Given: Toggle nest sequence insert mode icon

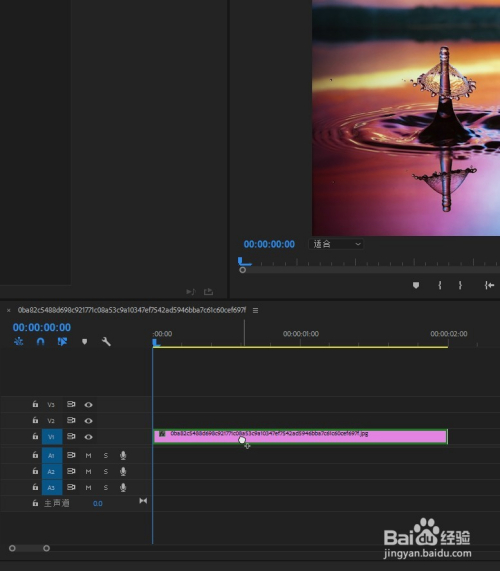Looking at the screenshot, I should tap(18, 342).
